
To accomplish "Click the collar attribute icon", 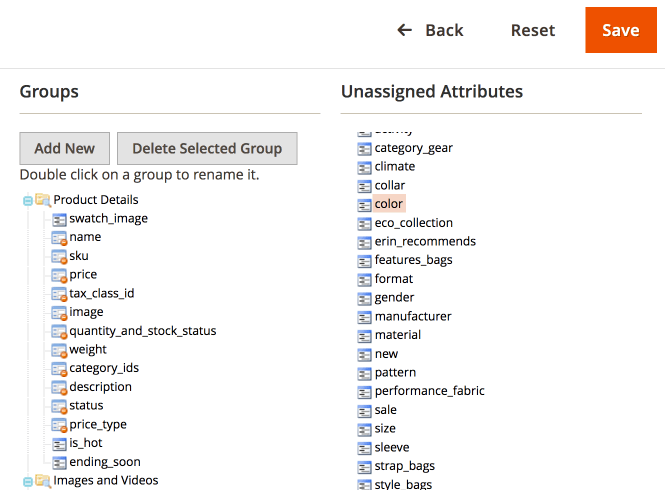I will tap(364, 186).
